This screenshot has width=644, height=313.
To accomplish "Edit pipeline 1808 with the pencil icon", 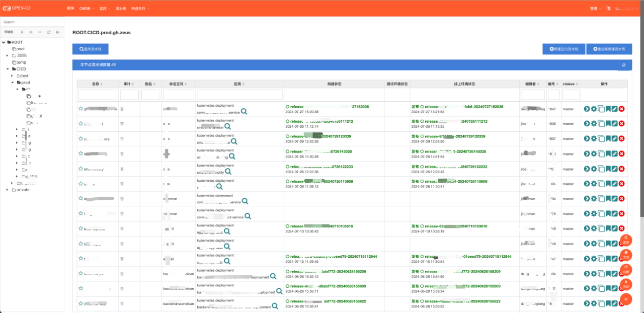I will pos(615,124).
